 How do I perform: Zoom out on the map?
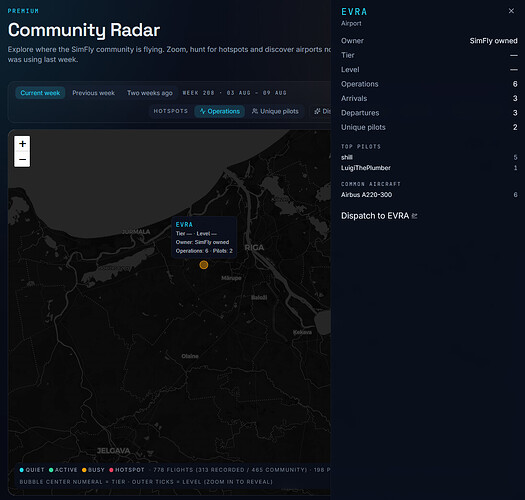pos(22,159)
